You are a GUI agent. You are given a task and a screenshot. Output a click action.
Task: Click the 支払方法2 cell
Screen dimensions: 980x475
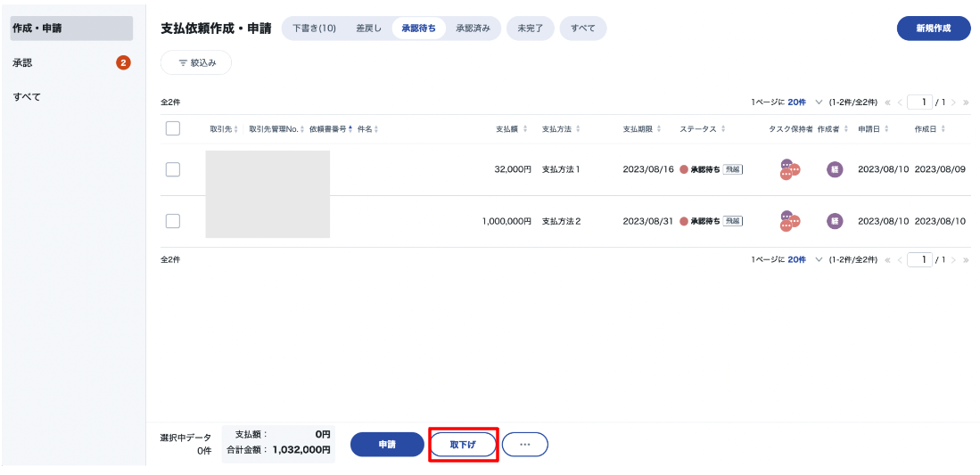[562, 221]
